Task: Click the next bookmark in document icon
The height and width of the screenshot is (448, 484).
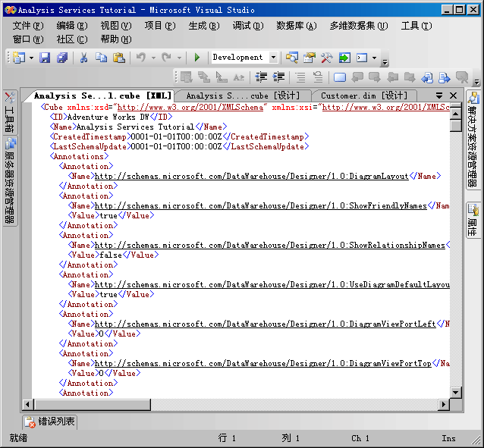Action: pyautogui.click(x=445, y=77)
